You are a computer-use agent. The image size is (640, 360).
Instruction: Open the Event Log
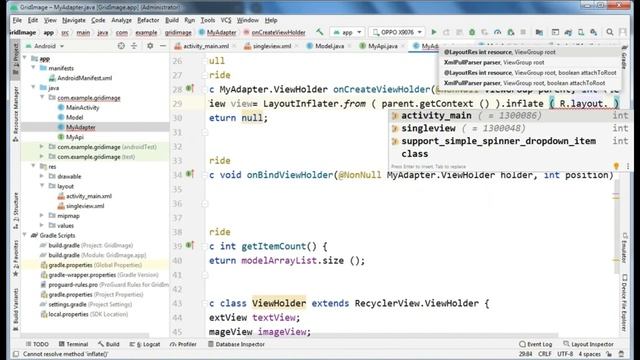point(535,344)
